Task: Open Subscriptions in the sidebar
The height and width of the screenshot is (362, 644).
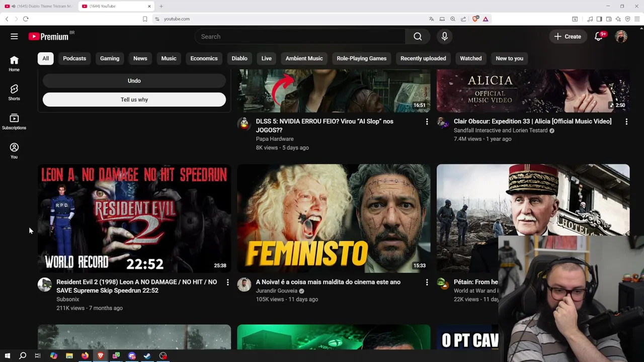Action: 14,122
